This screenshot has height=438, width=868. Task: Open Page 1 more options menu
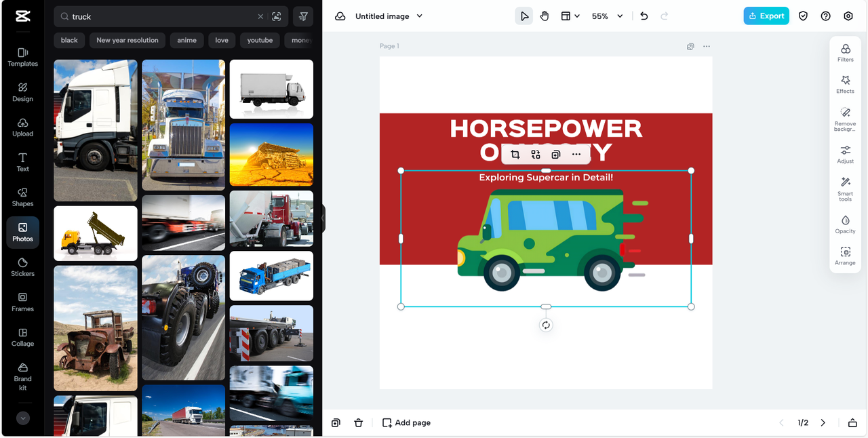coord(707,46)
